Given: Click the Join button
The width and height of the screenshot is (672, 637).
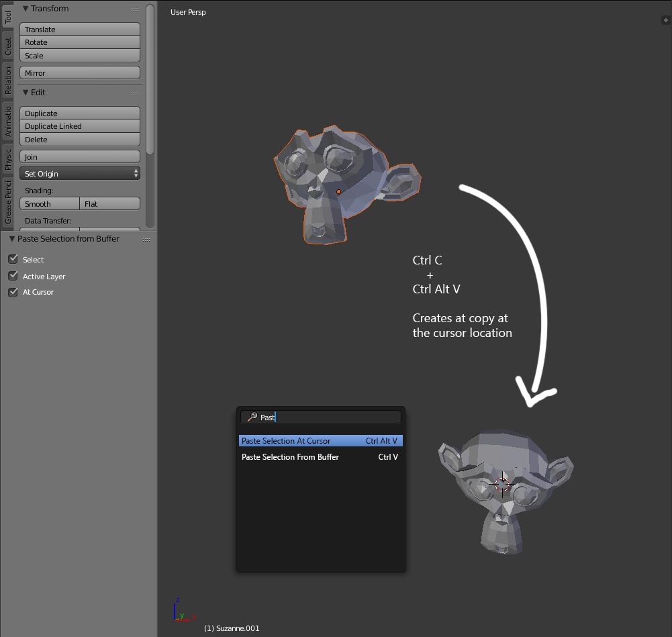Looking at the screenshot, I should tap(80, 157).
